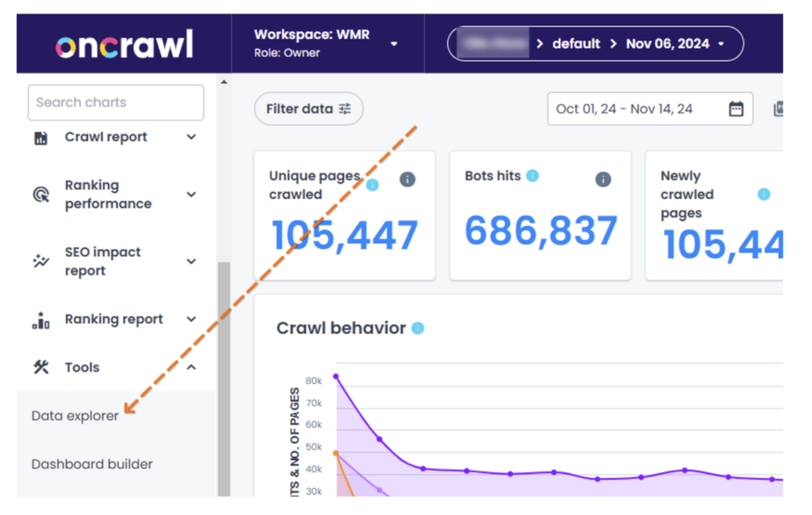
Task: Open the calendar icon in the date range picker
Action: tap(737, 109)
